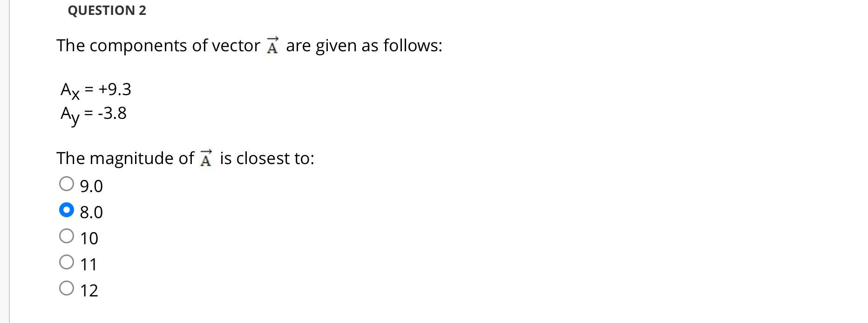Select the 12 answer option

click(67, 288)
